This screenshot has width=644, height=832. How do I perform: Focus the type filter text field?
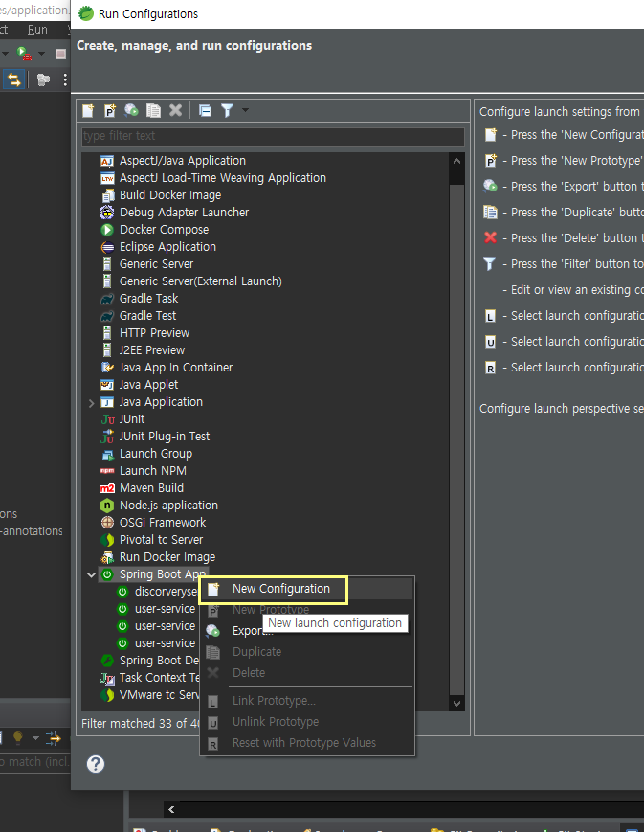pos(273,136)
